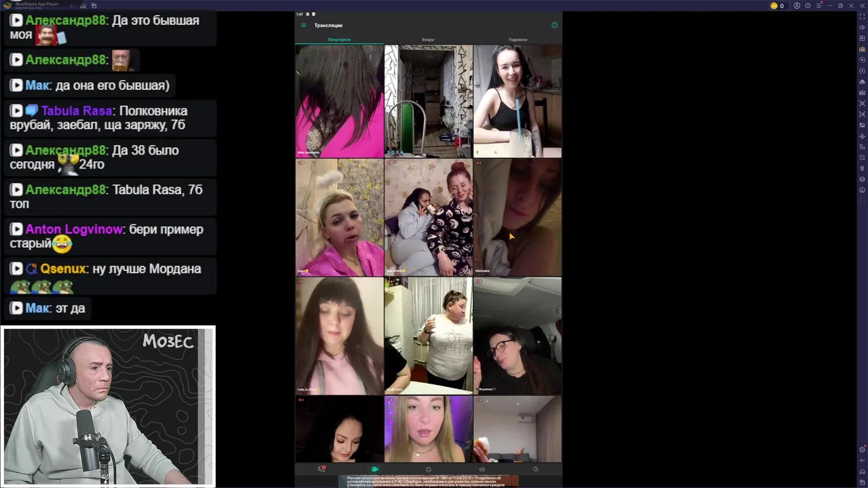Click BlueStacks multi-instance icon in title bar
The height and width of the screenshot is (488, 868).
click(94, 5)
